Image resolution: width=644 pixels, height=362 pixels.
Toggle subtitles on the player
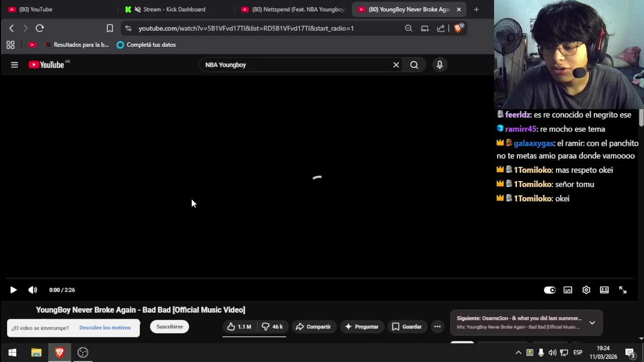tap(568, 290)
